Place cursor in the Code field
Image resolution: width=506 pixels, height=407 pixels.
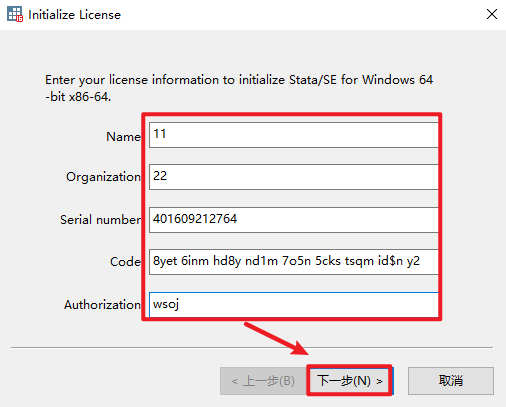(294, 262)
